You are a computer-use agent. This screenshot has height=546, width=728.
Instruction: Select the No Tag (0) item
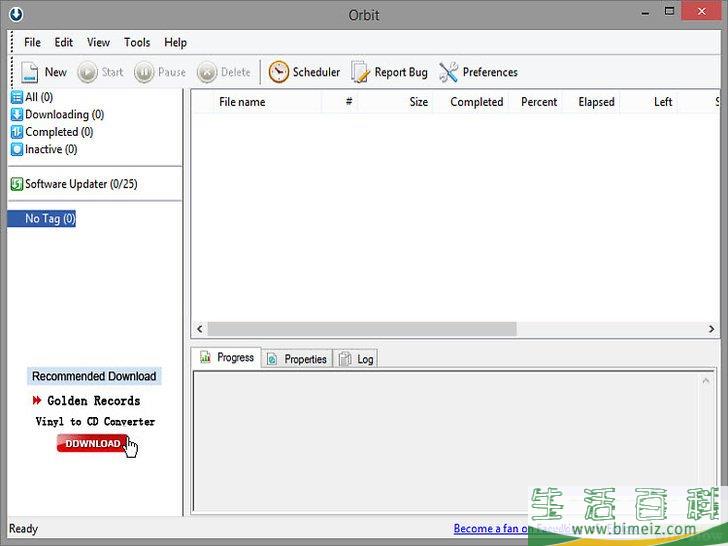[x=41, y=219]
